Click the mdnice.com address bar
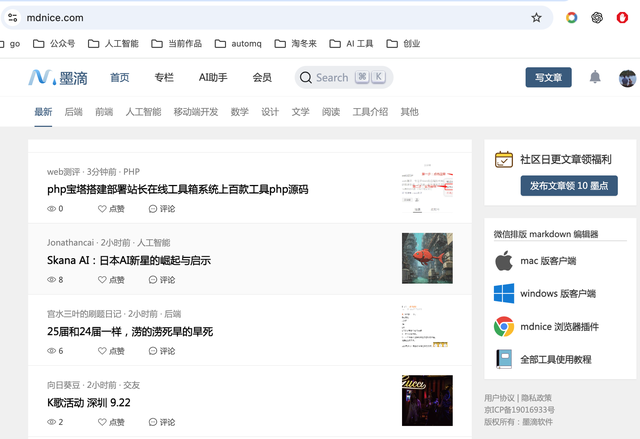 coord(277,18)
